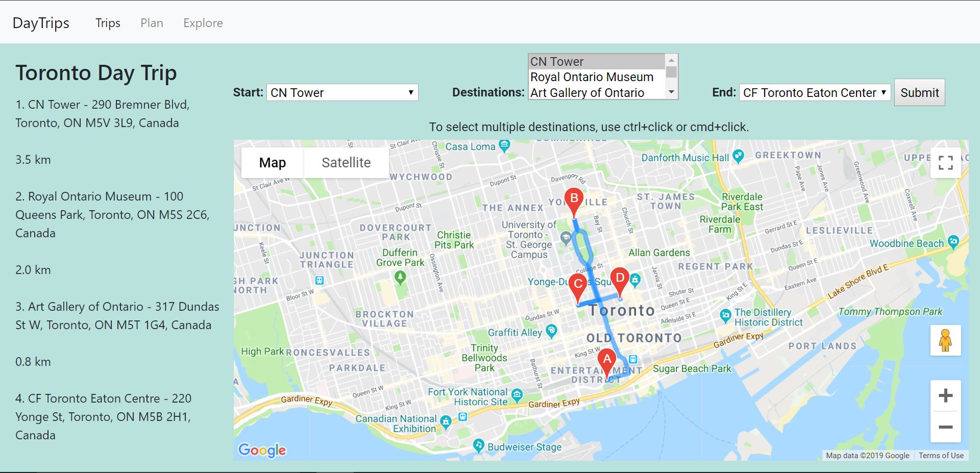
Task: Open the Plan nav item
Action: point(152,23)
